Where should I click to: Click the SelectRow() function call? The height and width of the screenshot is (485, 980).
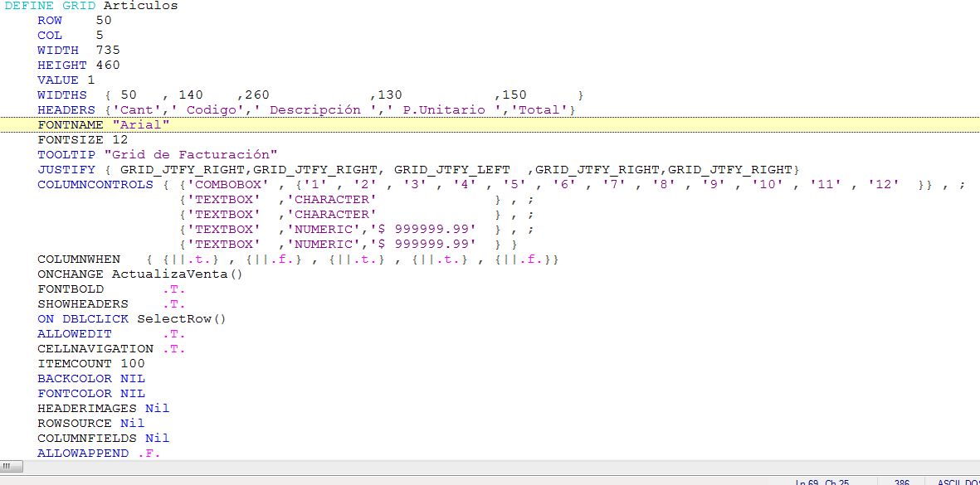[181, 318]
